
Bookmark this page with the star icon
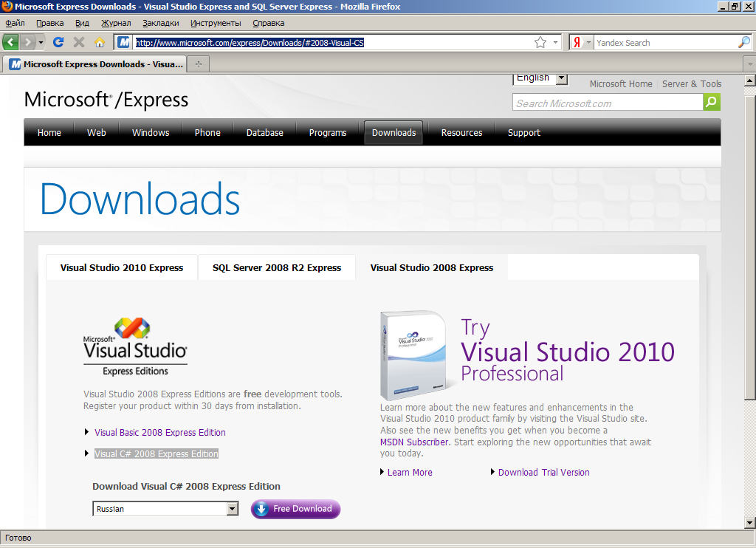(x=540, y=42)
